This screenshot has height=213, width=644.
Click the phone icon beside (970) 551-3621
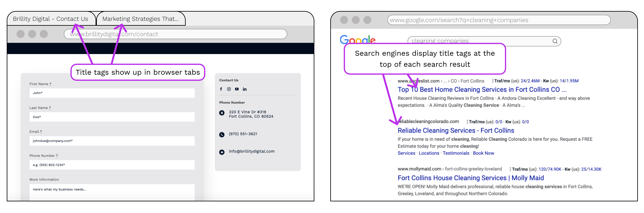coord(222,134)
